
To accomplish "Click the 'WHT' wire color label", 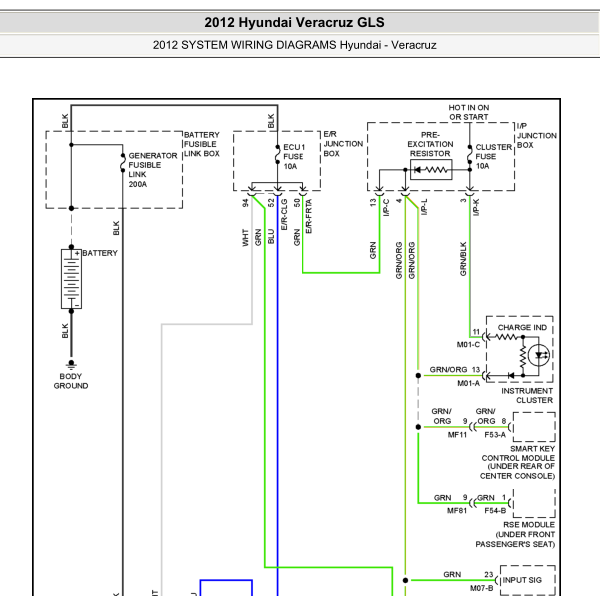I will click(245, 238).
